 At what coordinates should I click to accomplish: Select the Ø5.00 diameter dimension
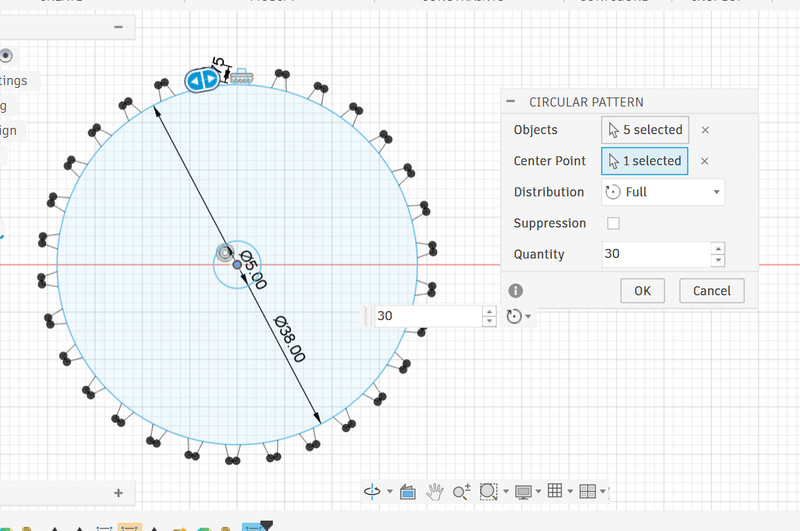pos(253,269)
